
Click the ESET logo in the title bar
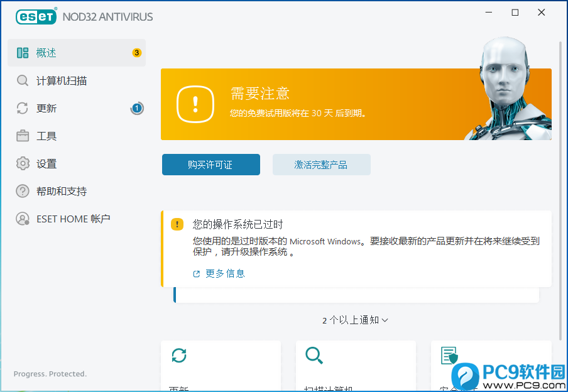[36, 16]
